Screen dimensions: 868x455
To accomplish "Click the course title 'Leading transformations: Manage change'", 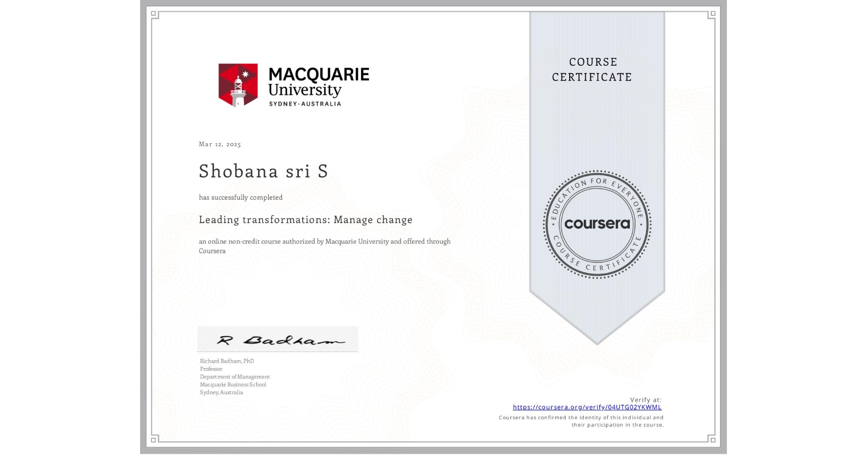I will (305, 220).
